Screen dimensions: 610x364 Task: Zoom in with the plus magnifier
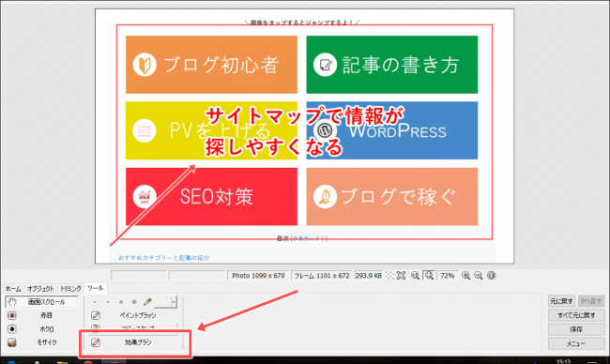(x=465, y=276)
